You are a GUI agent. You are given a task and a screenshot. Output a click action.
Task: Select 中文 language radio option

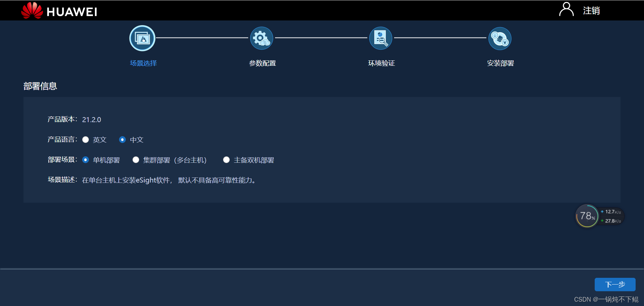coord(122,140)
